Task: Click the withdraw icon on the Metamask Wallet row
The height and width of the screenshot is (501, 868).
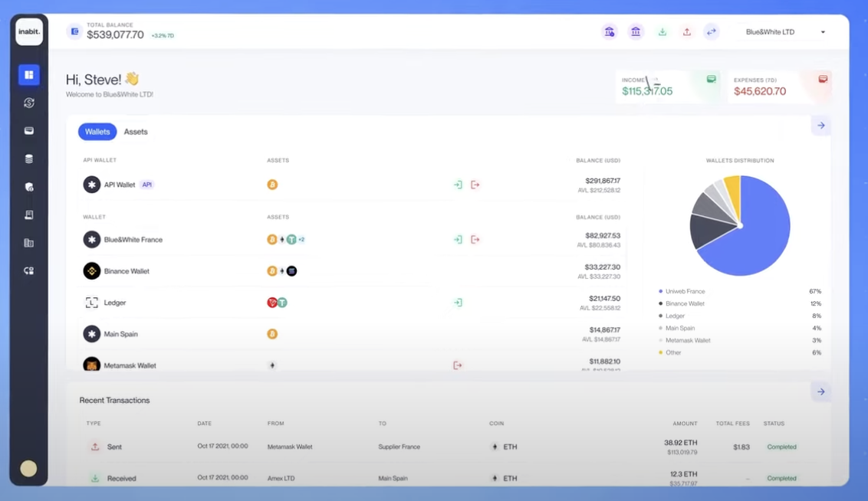Action: click(x=458, y=365)
